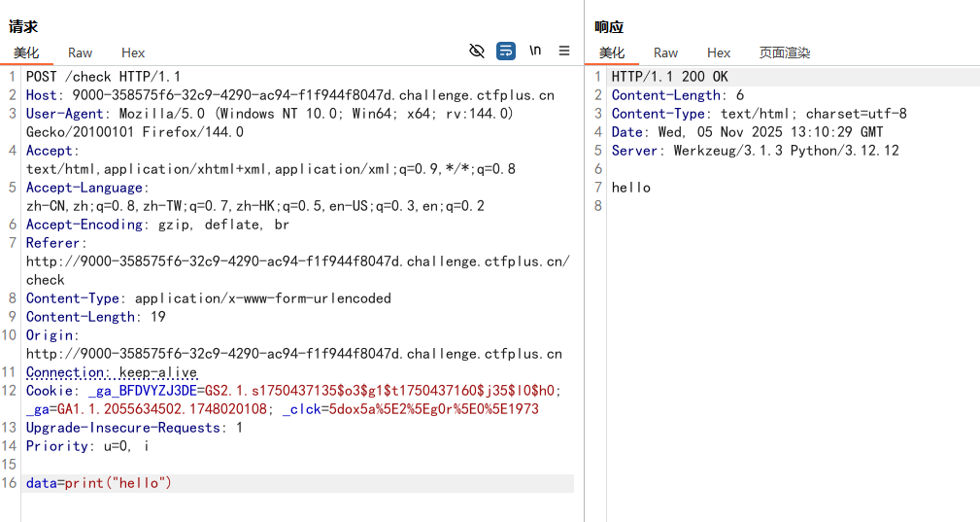Click the data=print("hello") request body line

(99, 483)
